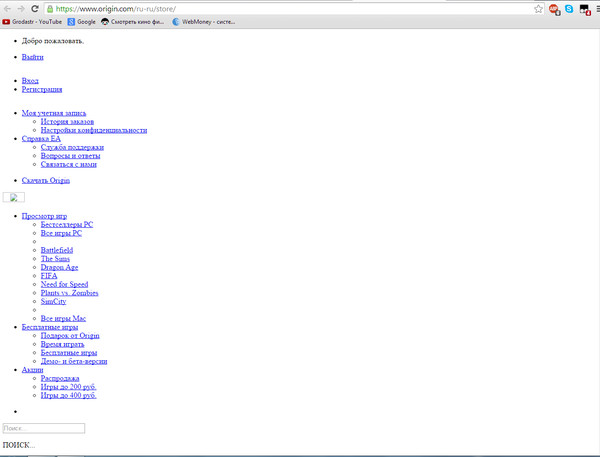Click the broken image placeholder
The width and height of the screenshot is (600, 457).
pos(14,197)
